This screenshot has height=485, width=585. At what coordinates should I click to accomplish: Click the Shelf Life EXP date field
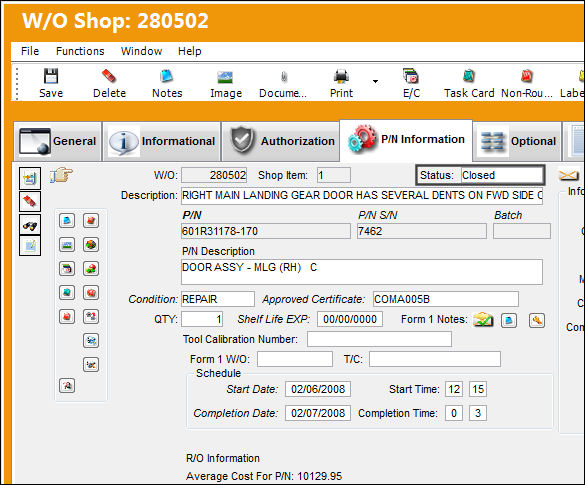pyautogui.click(x=350, y=319)
